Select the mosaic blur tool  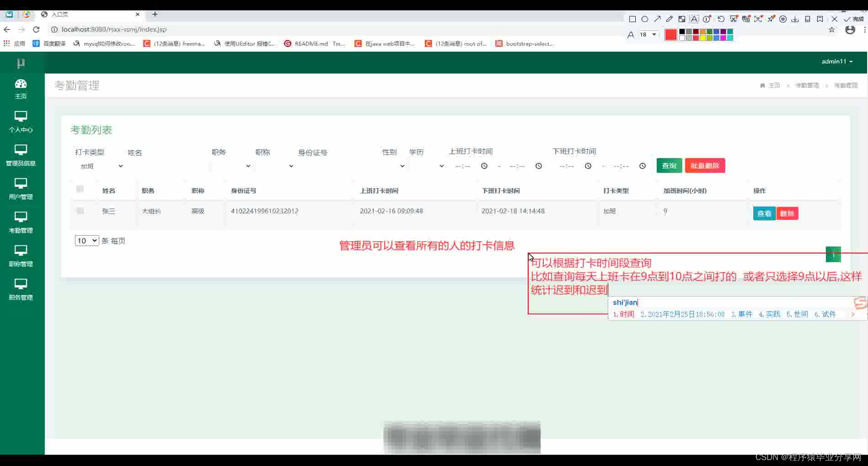point(682,19)
